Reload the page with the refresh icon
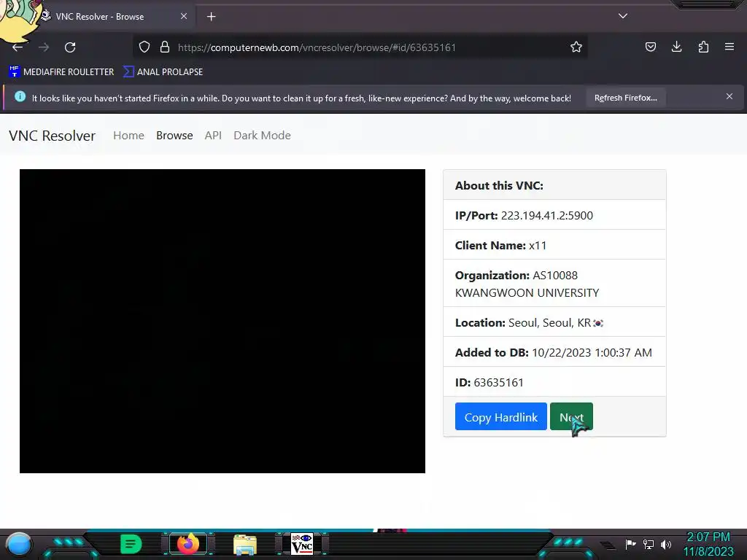 70,47
